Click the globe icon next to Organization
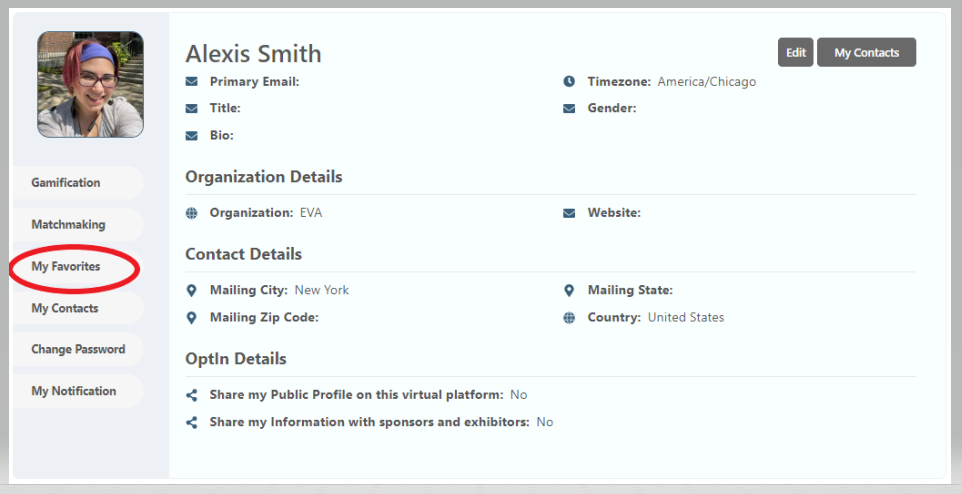 pyautogui.click(x=191, y=213)
